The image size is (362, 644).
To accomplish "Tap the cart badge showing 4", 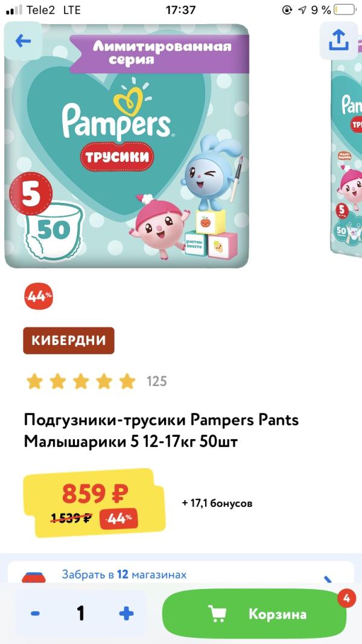I will 347,599.
